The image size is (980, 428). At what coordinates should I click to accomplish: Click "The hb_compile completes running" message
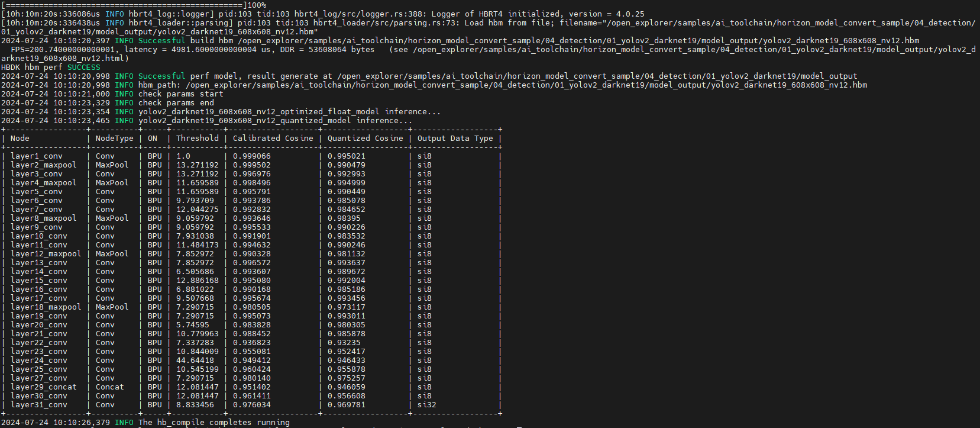point(214,423)
